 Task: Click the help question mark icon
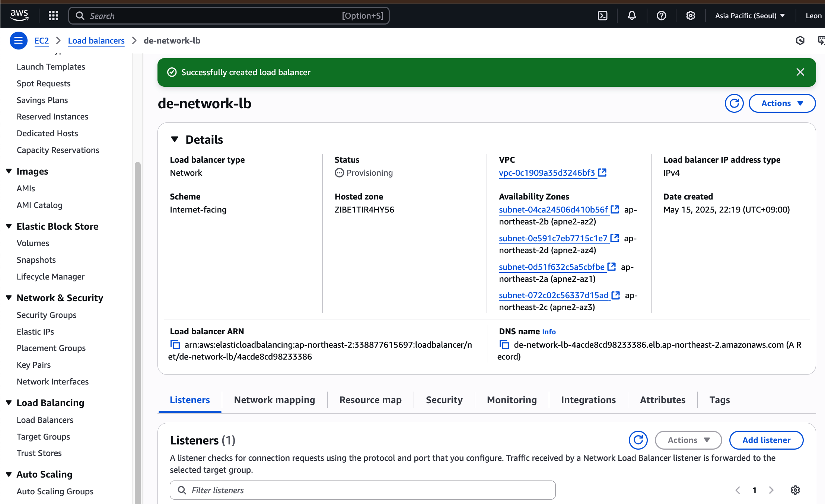coord(661,16)
